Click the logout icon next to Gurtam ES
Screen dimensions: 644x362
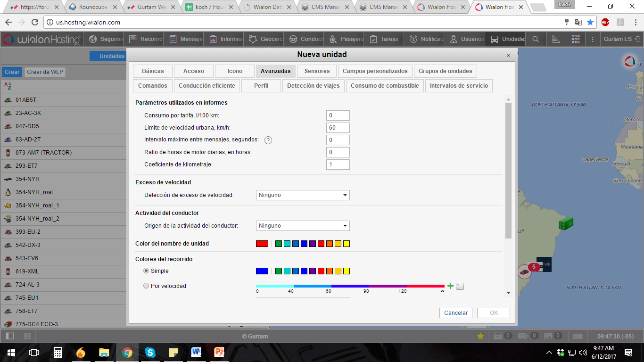point(637,39)
